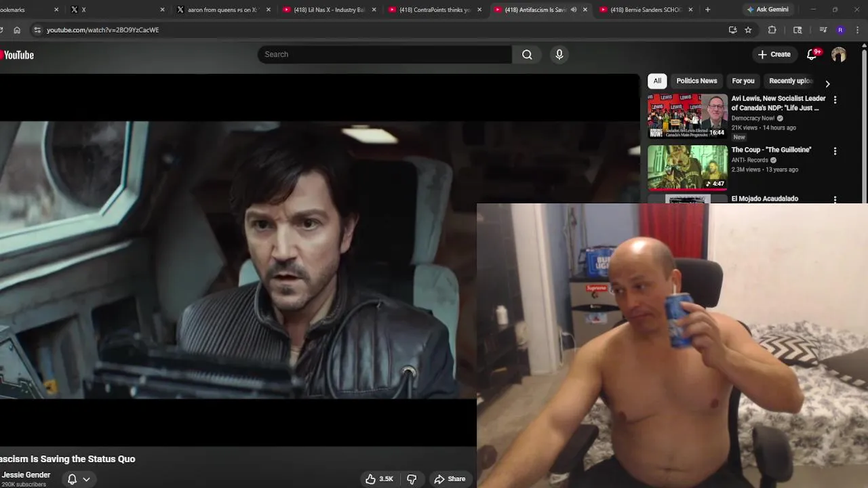The height and width of the screenshot is (488, 868).
Task: Switch to aaron from queens X tab
Action: 222,9
